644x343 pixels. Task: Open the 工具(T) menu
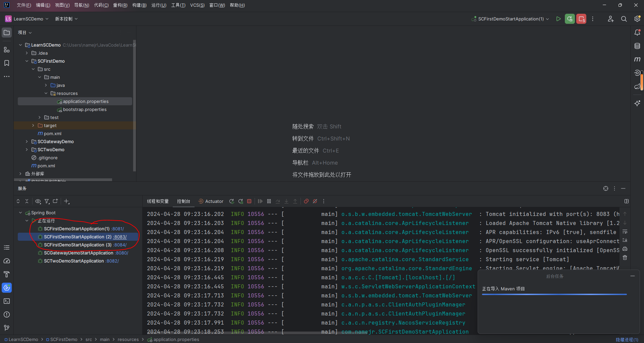coord(178,5)
